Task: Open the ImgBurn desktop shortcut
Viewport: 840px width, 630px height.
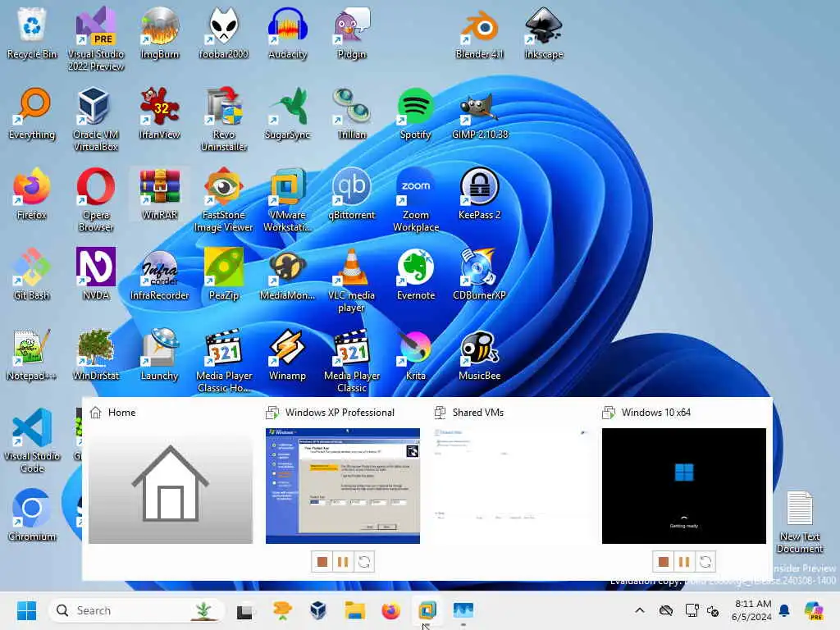Action: (160, 33)
